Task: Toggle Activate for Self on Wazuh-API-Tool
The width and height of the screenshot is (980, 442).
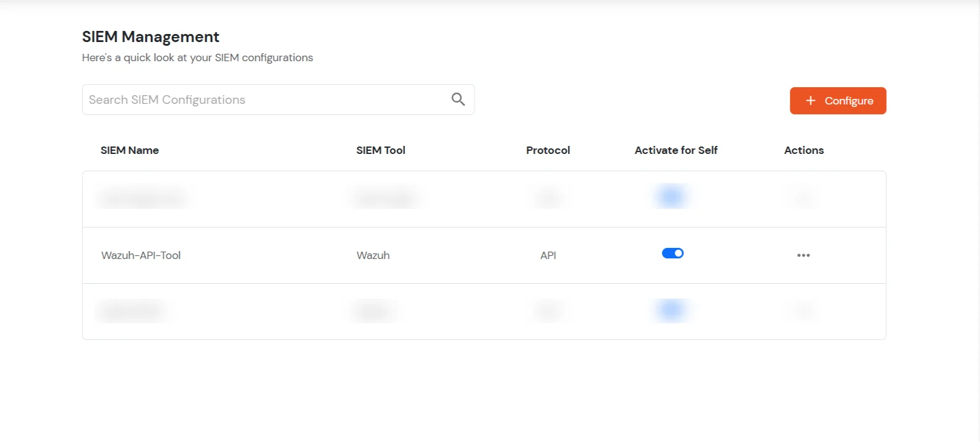Action: pos(673,253)
